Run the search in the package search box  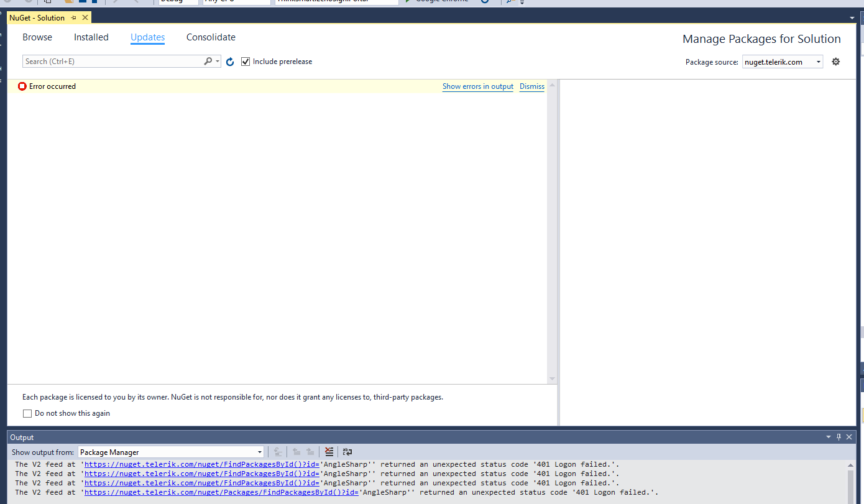tap(208, 61)
